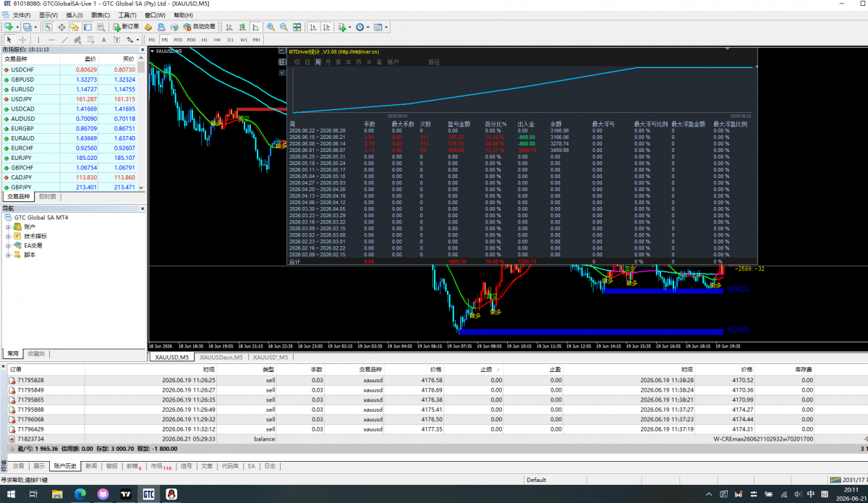Select 月 period in MTDriver panel

pos(328,62)
